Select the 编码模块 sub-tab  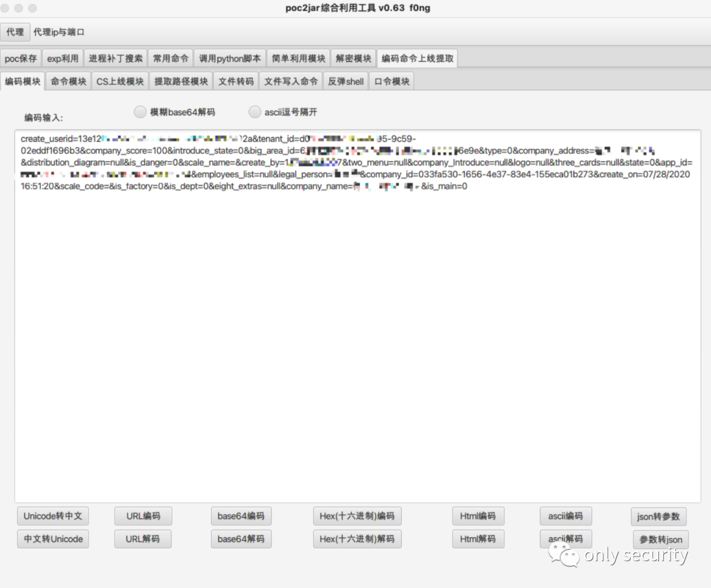22,82
